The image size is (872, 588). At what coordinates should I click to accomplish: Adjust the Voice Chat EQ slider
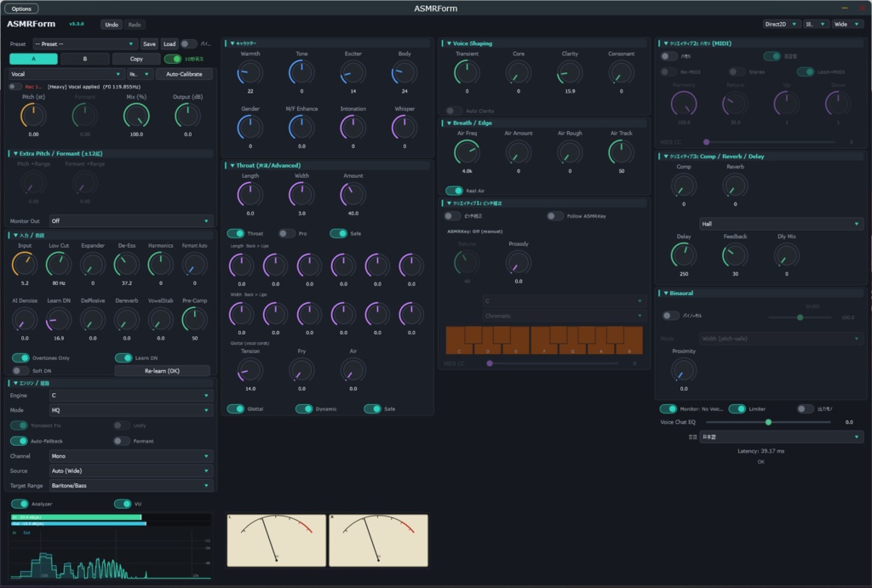point(768,422)
